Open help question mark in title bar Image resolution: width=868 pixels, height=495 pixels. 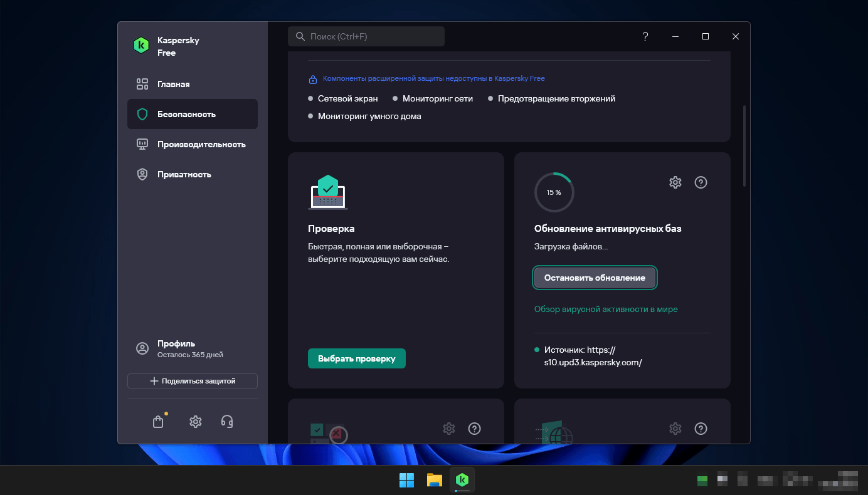pos(645,36)
